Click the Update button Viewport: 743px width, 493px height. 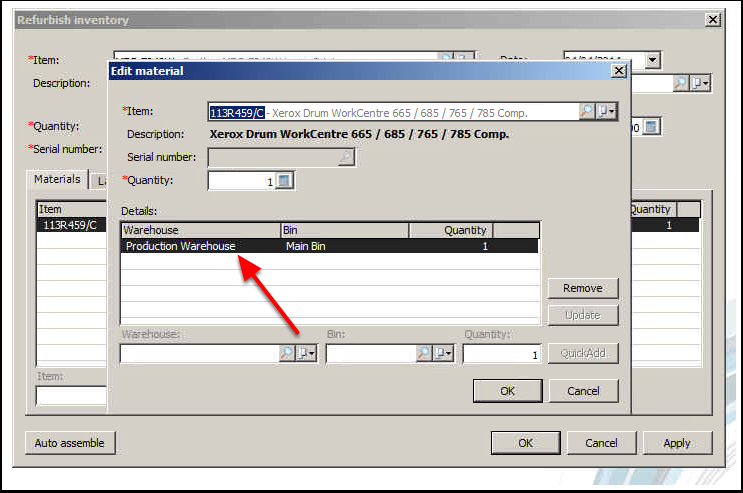pyautogui.click(x=583, y=315)
